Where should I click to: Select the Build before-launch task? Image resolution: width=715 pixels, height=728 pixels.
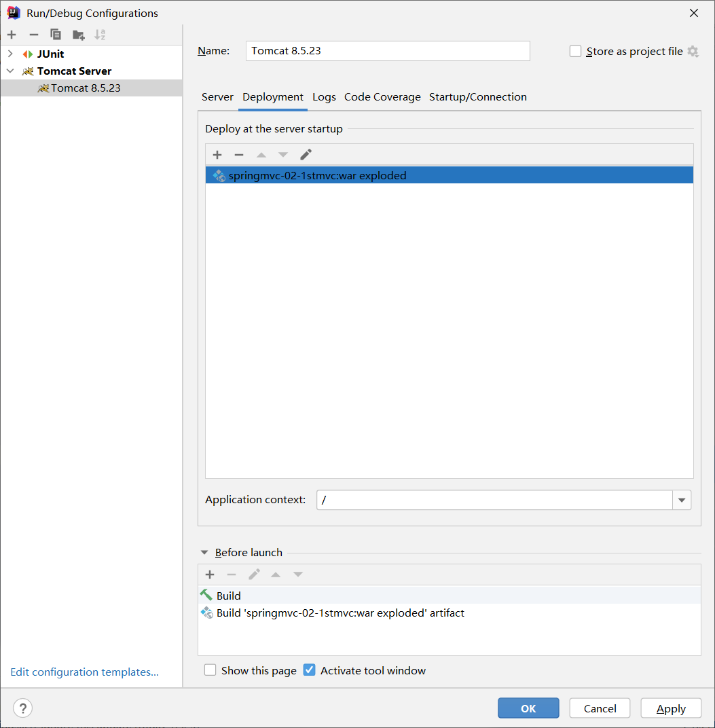click(x=450, y=596)
